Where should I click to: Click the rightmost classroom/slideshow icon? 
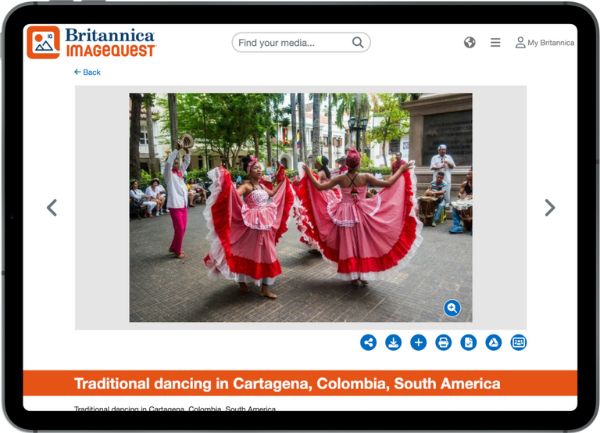click(518, 342)
